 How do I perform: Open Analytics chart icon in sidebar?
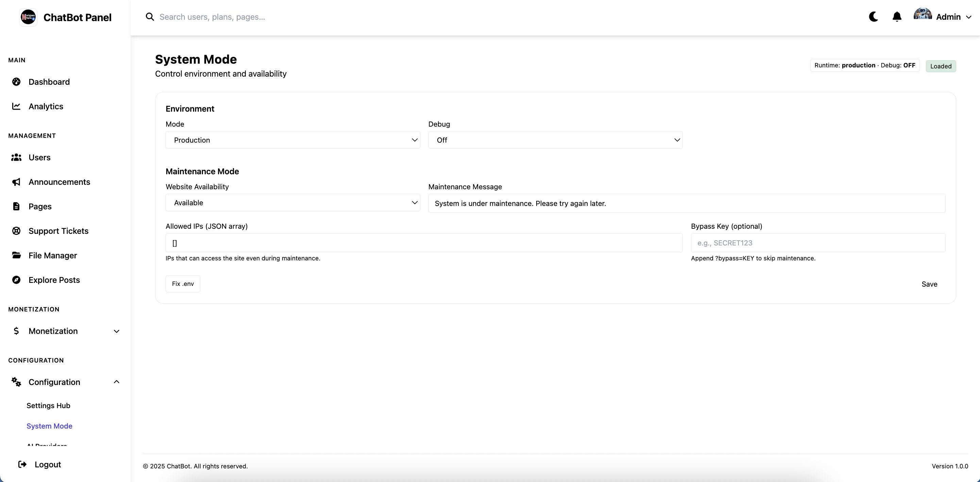tap(16, 106)
